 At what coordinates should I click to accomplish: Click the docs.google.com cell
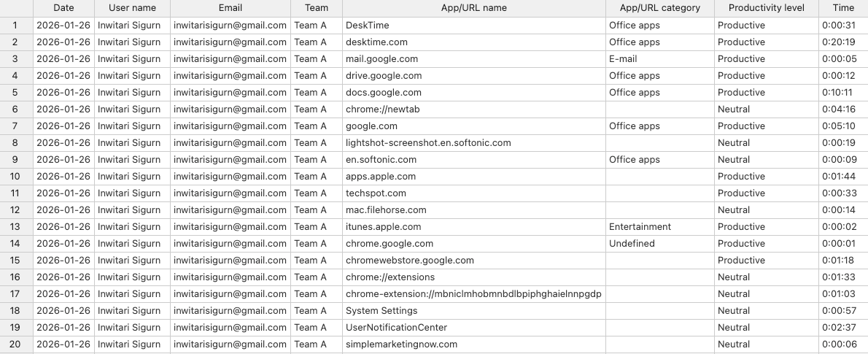tap(474, 93)
